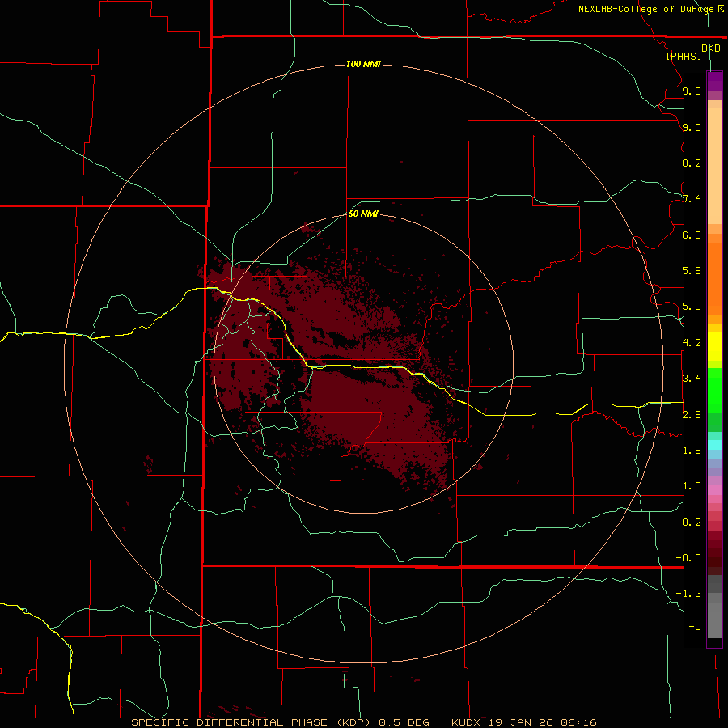Click the 9.0 value on color scale

(x=692, y=127)
